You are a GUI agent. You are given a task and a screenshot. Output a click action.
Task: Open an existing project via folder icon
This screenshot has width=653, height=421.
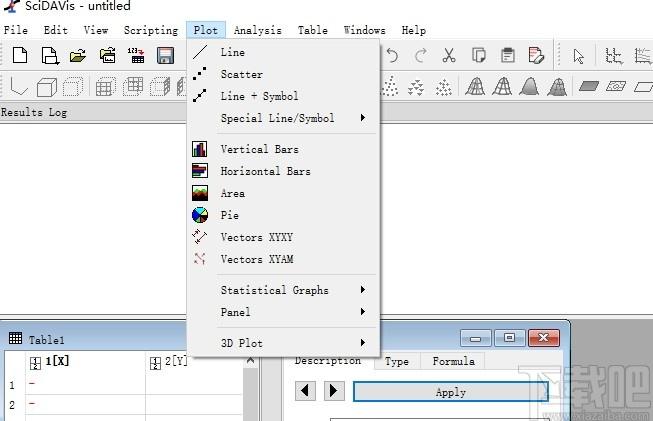(78, 55)
